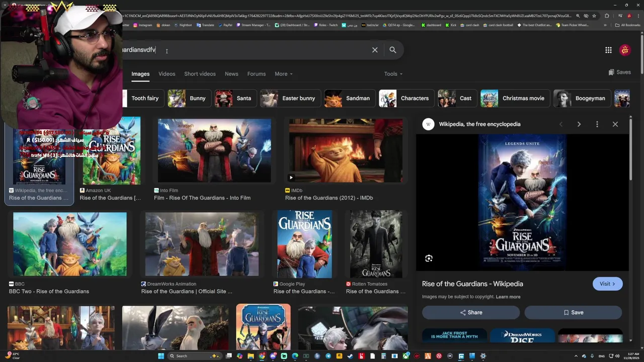
Task: Open Kick bookmark
Action: tap(451, 25)
